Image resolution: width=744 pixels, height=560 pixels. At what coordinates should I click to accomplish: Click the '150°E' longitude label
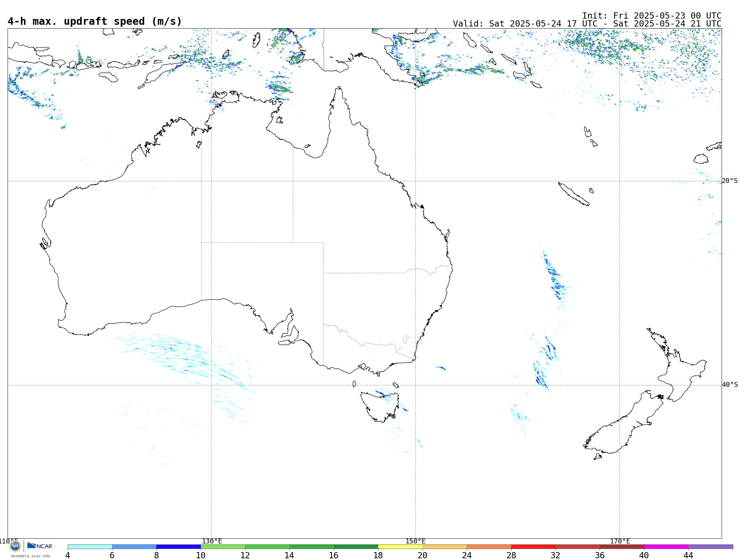click(416, 541)
